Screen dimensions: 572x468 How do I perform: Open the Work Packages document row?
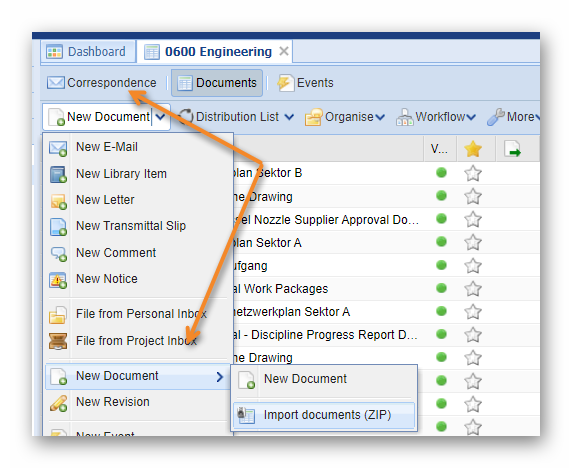(x=281, y=289)
